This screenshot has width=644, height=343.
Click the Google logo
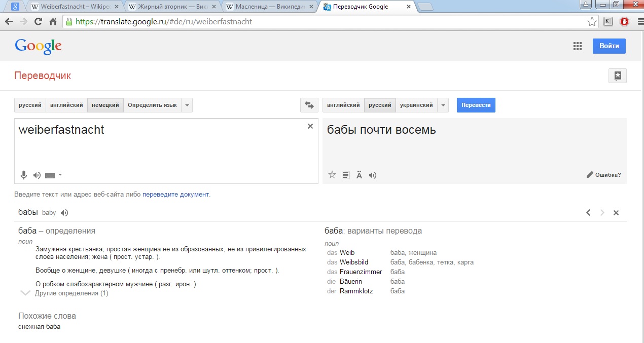coord(39,46)
